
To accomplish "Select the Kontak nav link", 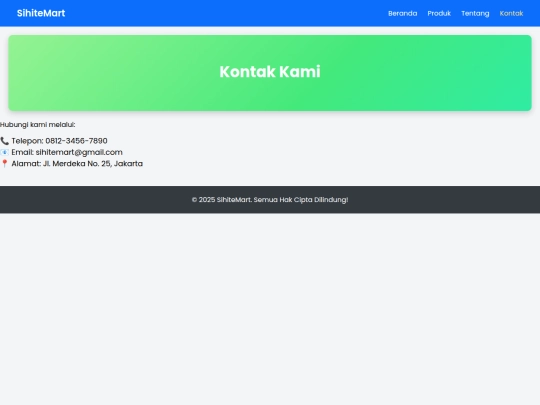I will (511, 13).
